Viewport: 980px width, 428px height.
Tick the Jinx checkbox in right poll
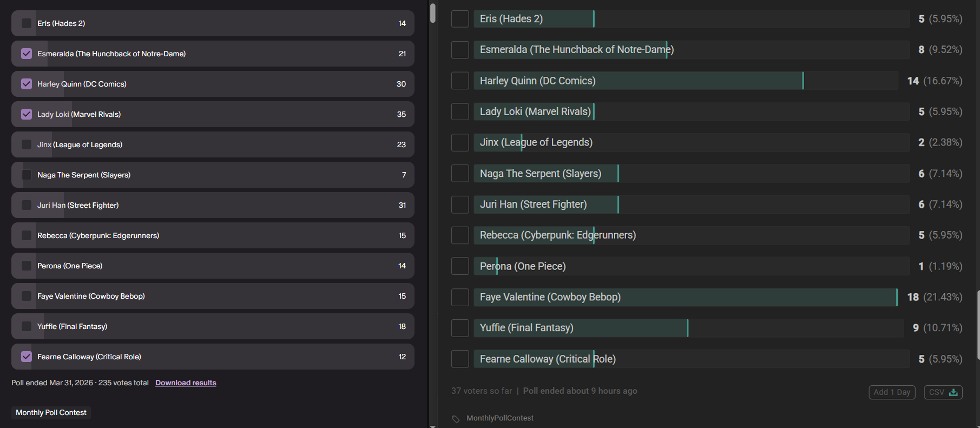(x=460, y=142)
